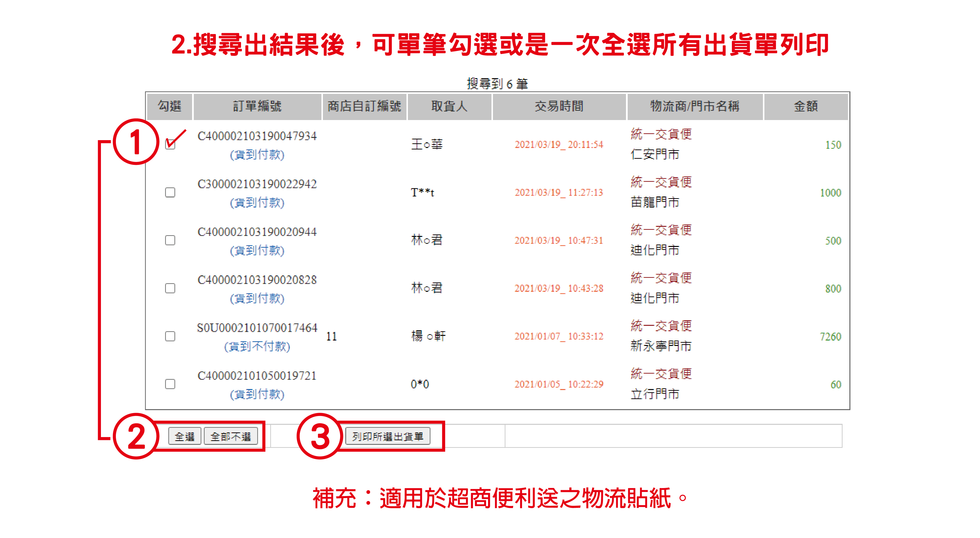The image size is (980, 538).
Task: Click transaction time 2021/03/19_11:27:13
Action: pos(559,193)
